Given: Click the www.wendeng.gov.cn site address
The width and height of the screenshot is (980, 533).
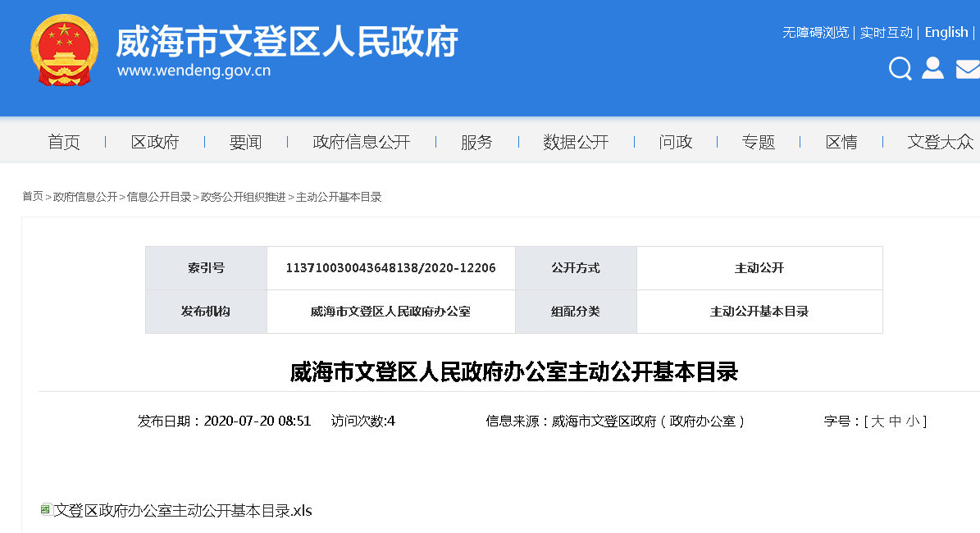Looking at the screenshot, I should [x=194, y=71].
